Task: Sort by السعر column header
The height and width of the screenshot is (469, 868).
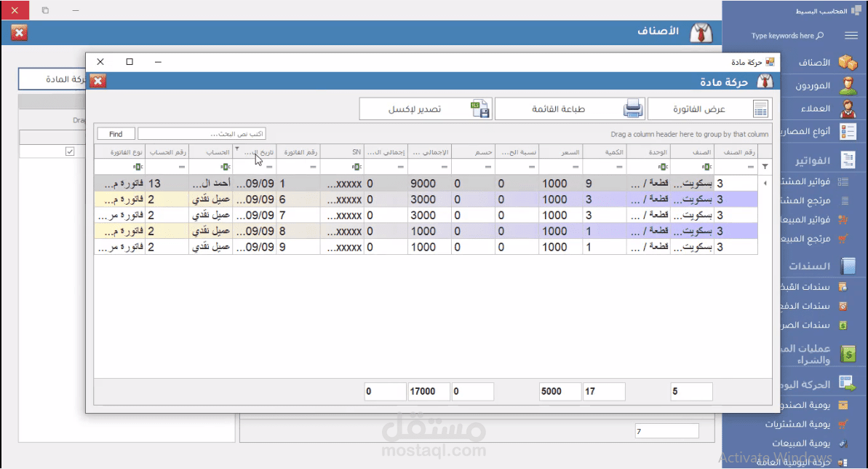Action: pos(561,152)
